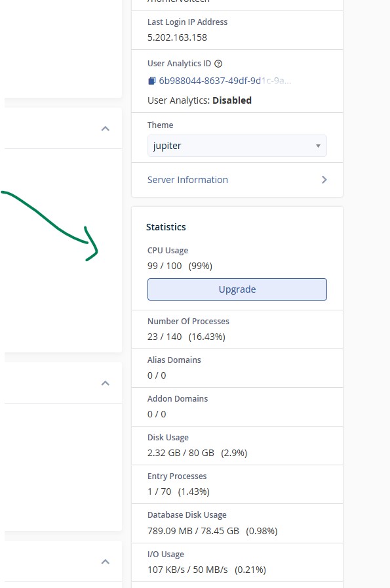
Task: Copy the User Analytics ID using clipboard icon
Action: pyautogui.click(x=151, y=81)
